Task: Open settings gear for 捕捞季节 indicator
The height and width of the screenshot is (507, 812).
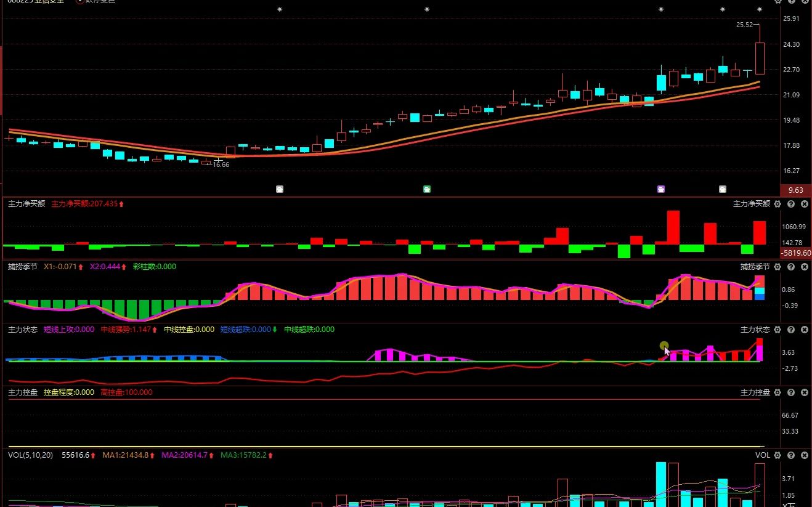Action: [777, 267]
